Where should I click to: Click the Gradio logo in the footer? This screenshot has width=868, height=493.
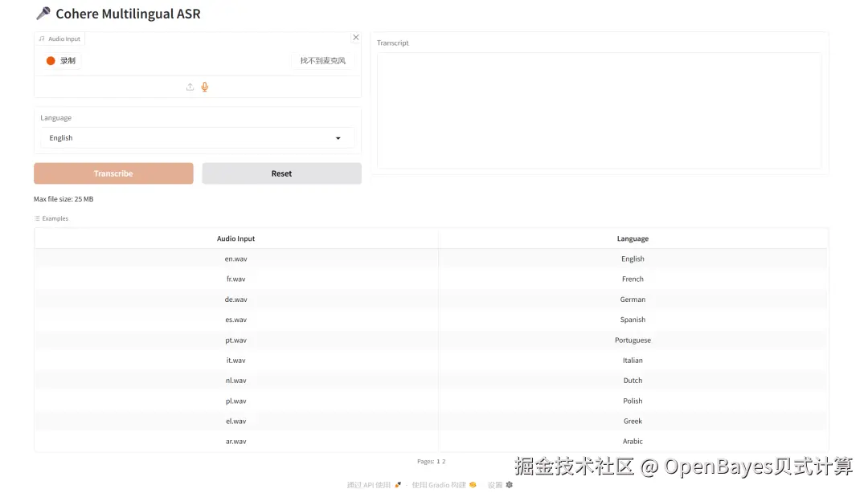coord(473,484)
